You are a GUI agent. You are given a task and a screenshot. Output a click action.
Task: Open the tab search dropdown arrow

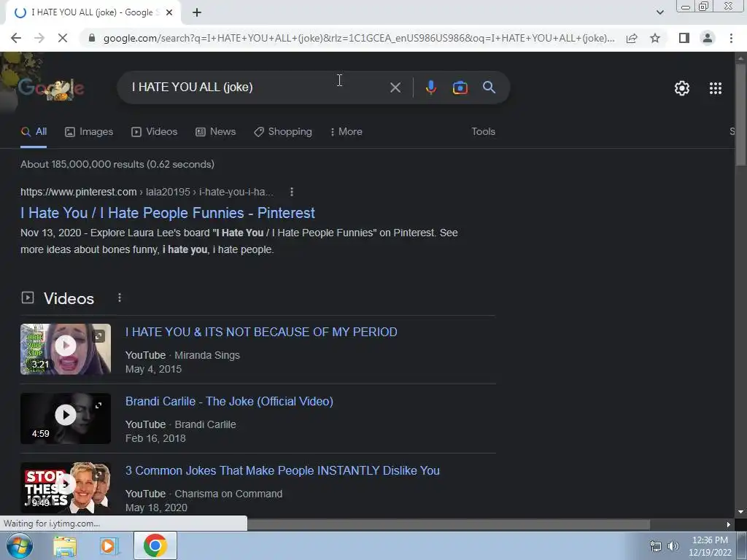[659, 12]
